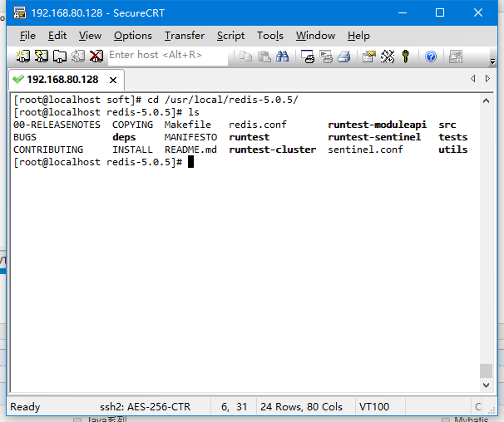The image size is (504, 422).
Task: Click the runtest-moduleapi entry
Action: pyautogui.click(x=378, y=125)
